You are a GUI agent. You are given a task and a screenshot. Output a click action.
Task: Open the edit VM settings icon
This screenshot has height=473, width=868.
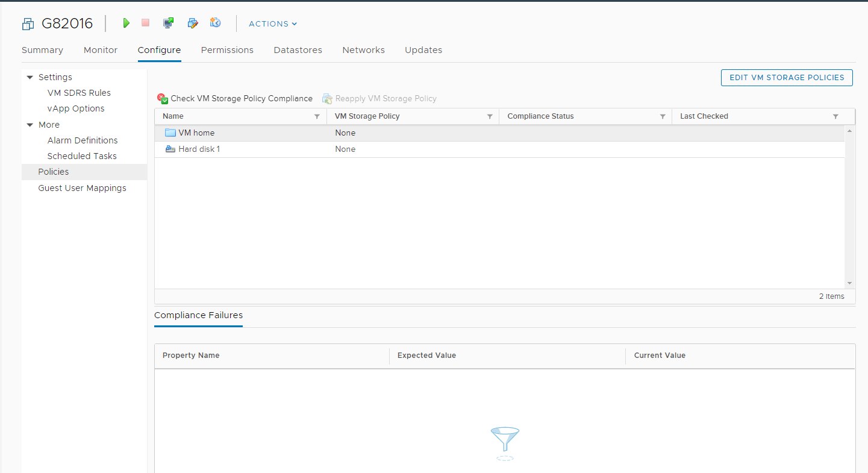point(193,23)
